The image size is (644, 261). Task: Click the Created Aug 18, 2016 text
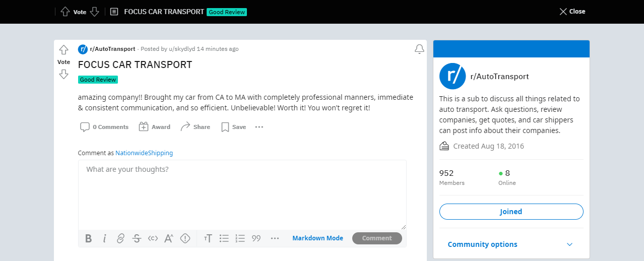tap(488, 146)
